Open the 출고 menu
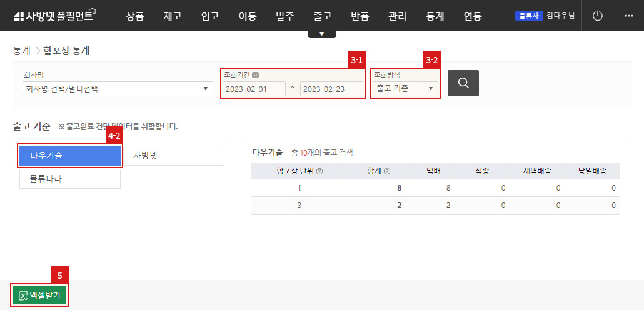Image resolution: width=644 pixels, height=310 pixels. coord(322,16)
